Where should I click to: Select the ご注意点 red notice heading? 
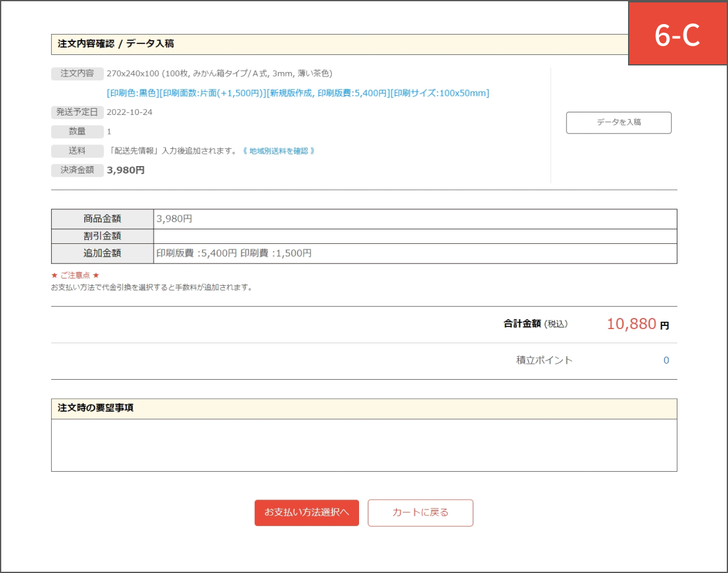(75, 275)
